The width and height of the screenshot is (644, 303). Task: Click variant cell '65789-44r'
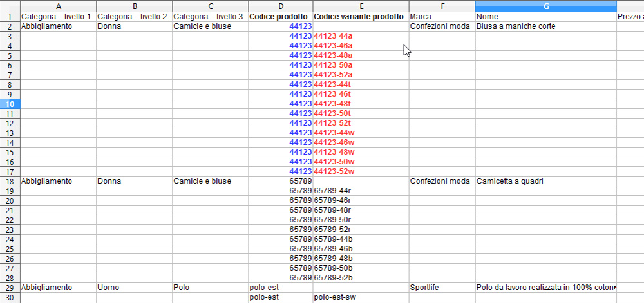[361, 191]
